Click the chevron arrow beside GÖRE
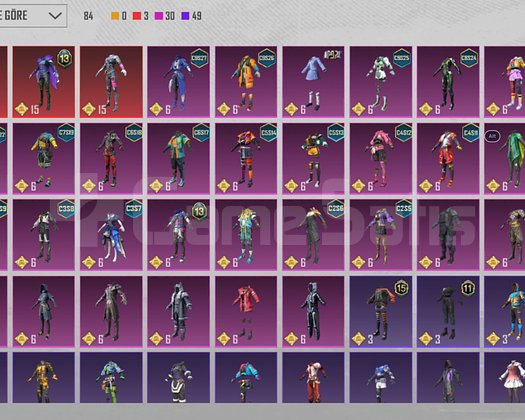The height and width of the screenshot is (420, 525). 55,15
